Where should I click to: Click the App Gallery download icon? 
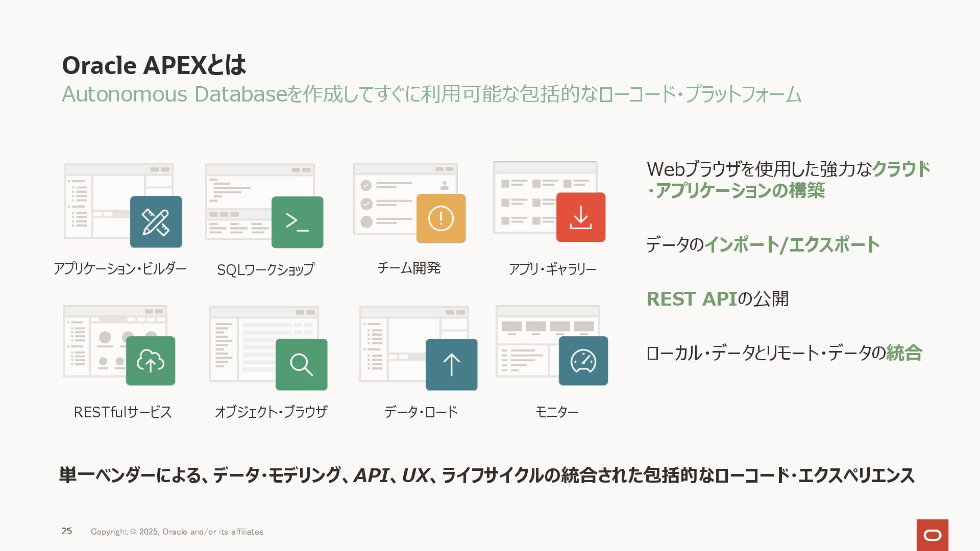click(x=581, y=217)
